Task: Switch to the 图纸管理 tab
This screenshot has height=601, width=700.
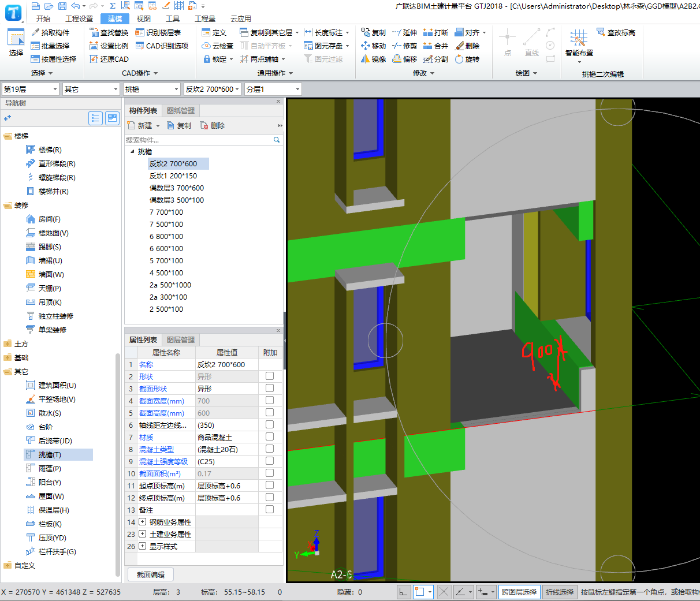Action: pyautogui.click(x=181, y=110)
